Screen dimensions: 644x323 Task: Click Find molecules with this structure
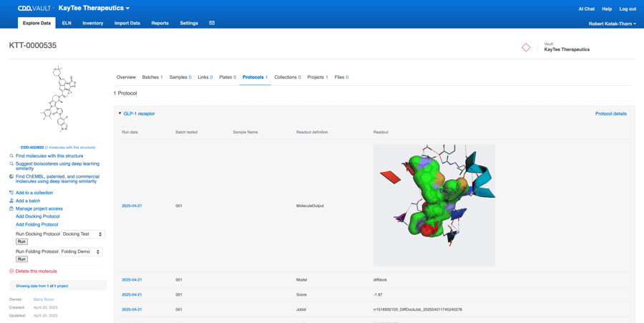tap(49, 155)
